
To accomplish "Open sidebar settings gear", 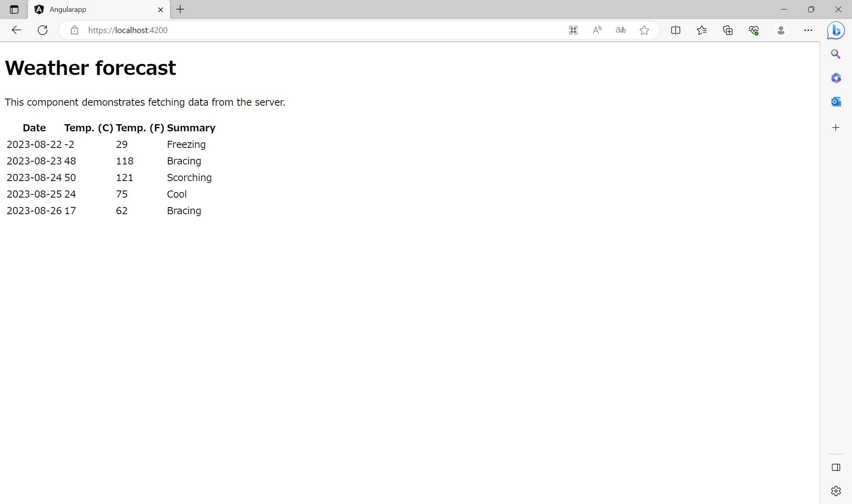I will (x=836, y=491).
